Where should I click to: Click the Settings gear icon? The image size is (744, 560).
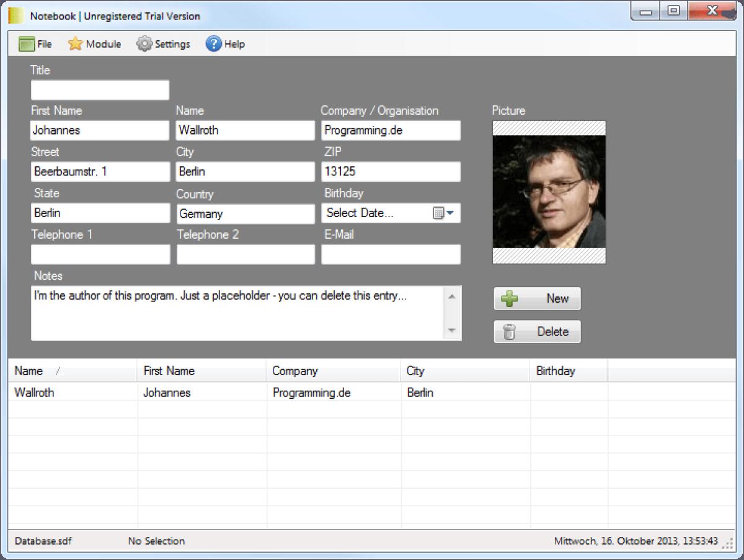coord(144,43)
